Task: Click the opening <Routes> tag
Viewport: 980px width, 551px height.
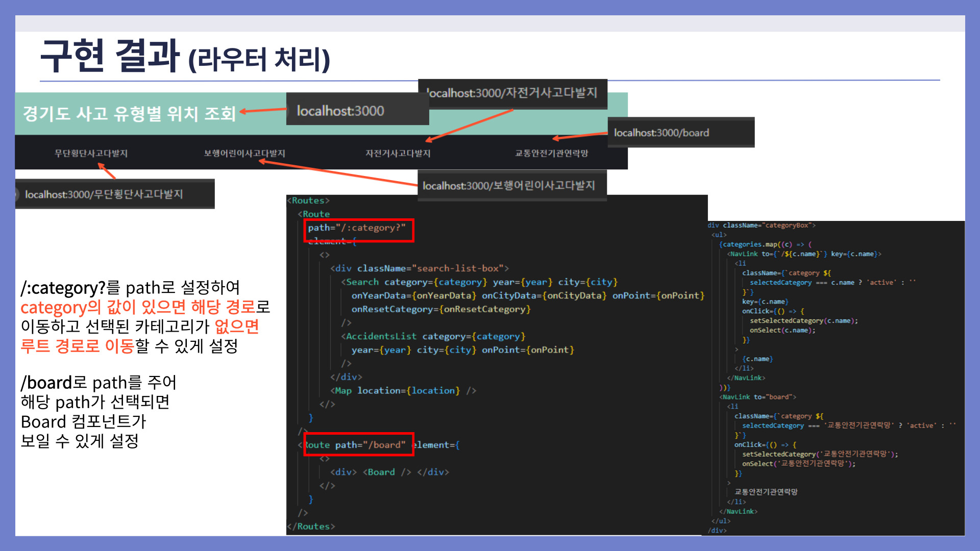Action: pyautogui.click(x=308, y=201)
